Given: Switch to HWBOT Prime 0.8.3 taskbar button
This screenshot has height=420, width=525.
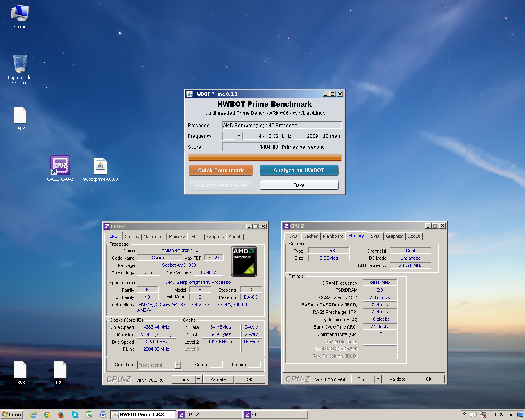Looking at the screenshot, I should (143, 415).
